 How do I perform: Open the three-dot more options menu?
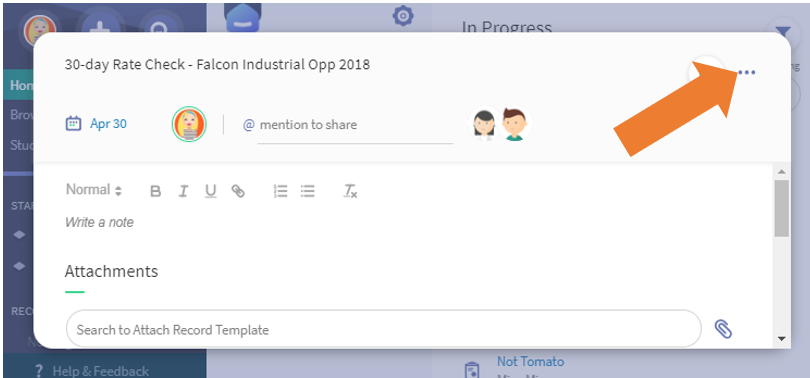746,72
